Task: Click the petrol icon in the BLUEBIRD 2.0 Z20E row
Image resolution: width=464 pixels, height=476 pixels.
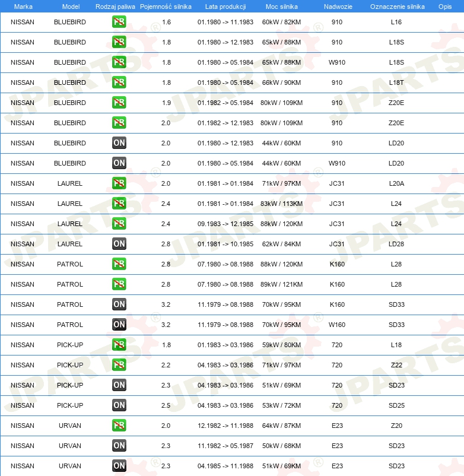Action: pos(119,123)
